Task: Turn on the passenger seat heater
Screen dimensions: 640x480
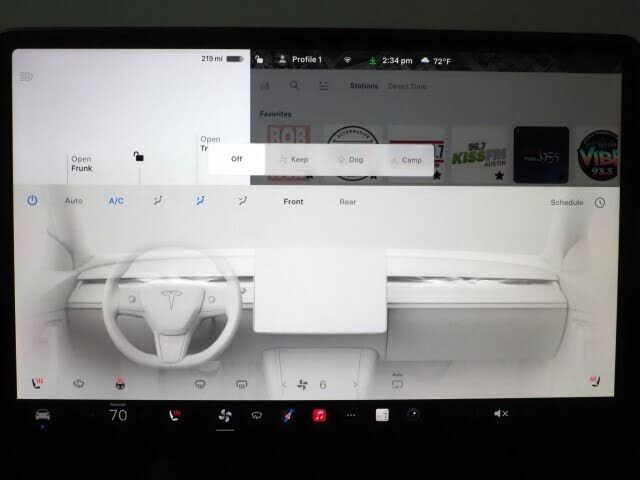Action: click(593, 383)
